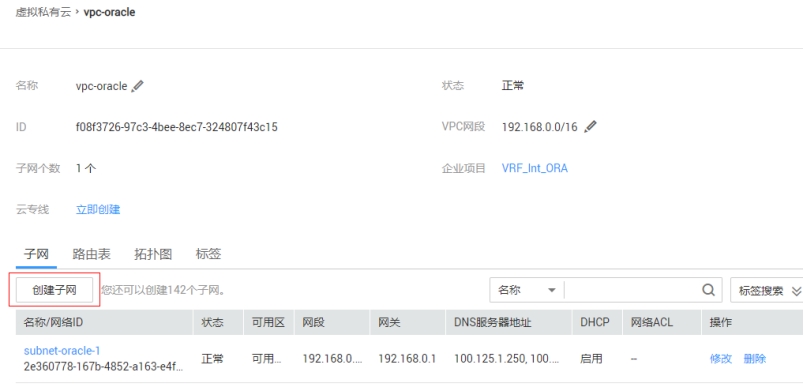Screen dimensions: 804x392
Task: Click the 您还可以创建142个子网 quota text
Action: [x=164, y=291]
